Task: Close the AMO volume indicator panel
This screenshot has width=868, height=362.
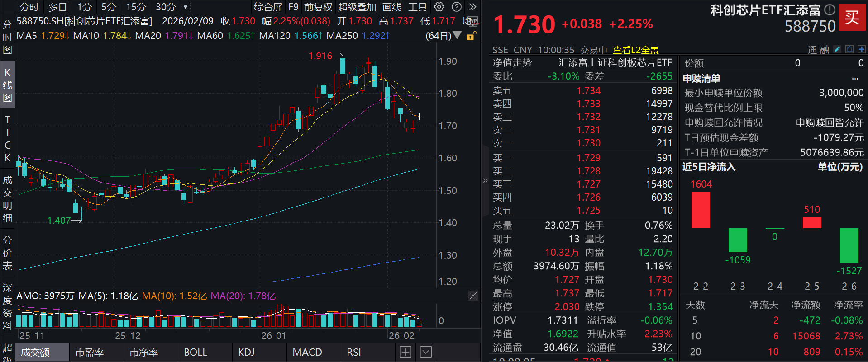Action: point(473,296)
